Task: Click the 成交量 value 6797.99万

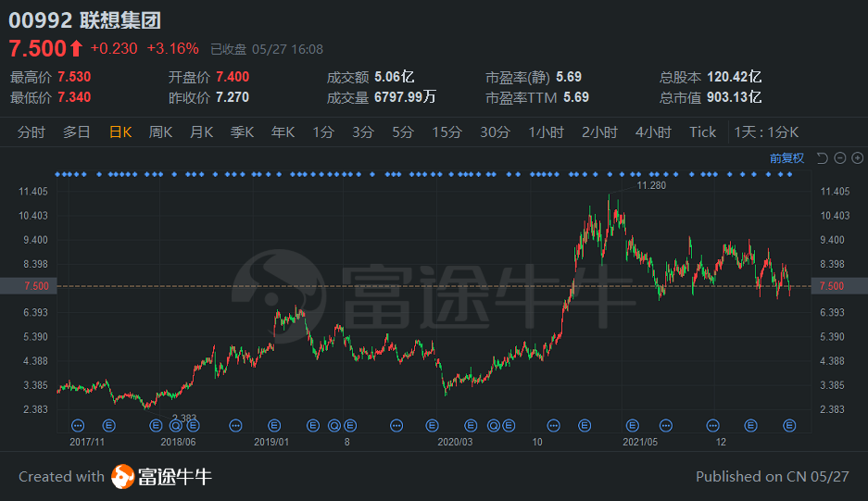Action: pyautogui.click(x=405, y=97)
